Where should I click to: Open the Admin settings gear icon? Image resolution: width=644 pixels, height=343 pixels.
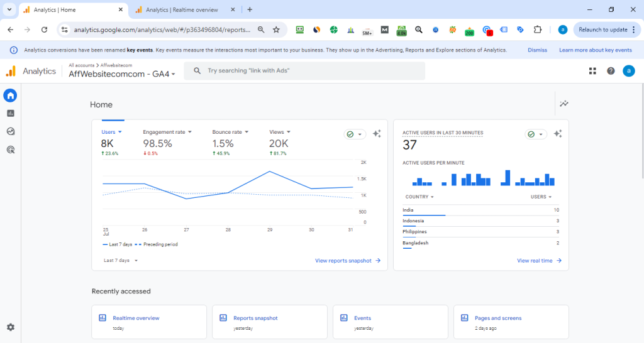pyautogui.click(x=10, y=327)
